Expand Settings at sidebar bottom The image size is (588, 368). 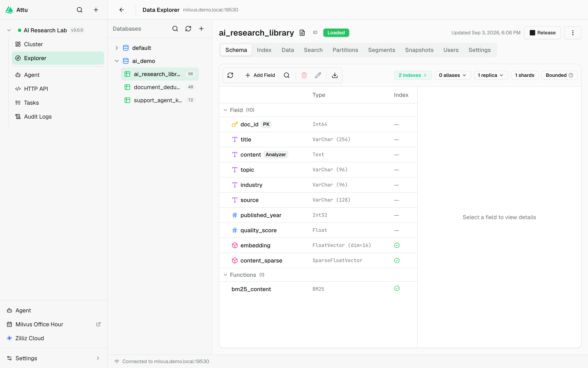point(54,358)
